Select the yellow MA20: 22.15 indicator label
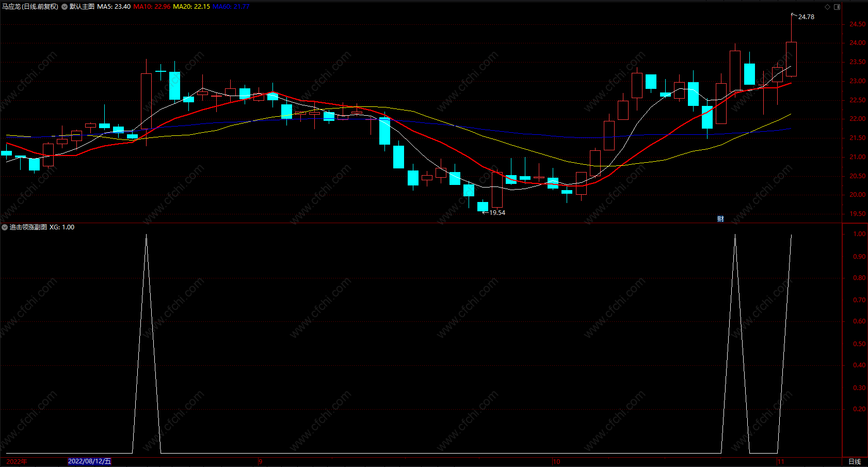Viewport: 868px width, 467px height. point(191,7)
